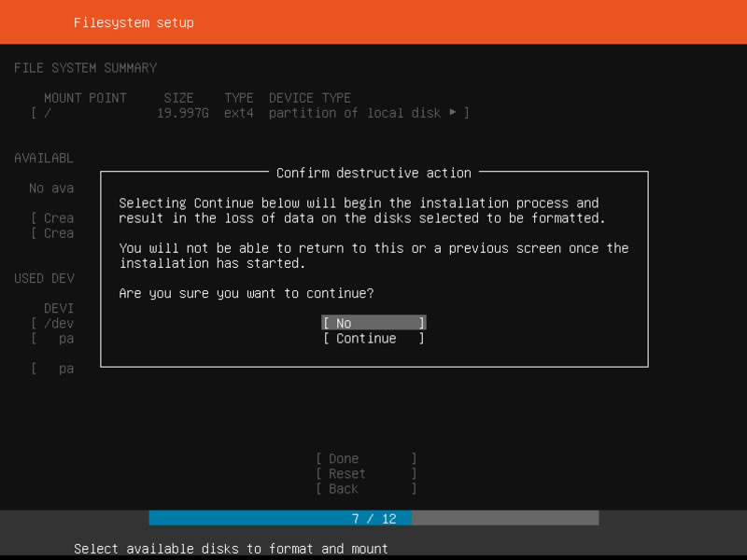The image size is (747, 560).
Task: Click 'Are you sure you want to continue?'
Action: click(247, 293)
